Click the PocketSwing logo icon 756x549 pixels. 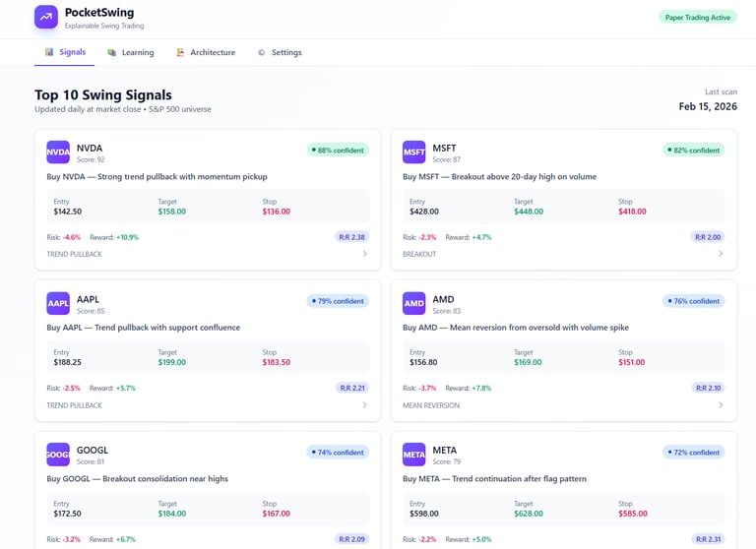[x=46, y=17]
